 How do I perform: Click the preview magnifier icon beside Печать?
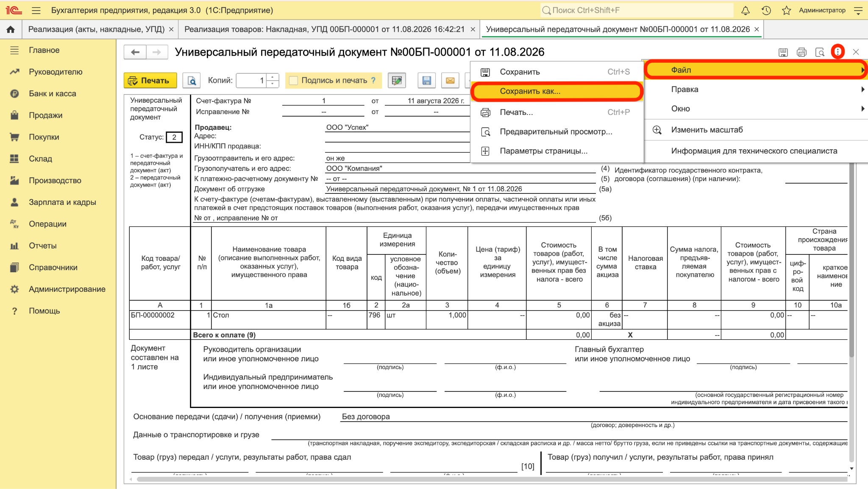click(192, 80)
